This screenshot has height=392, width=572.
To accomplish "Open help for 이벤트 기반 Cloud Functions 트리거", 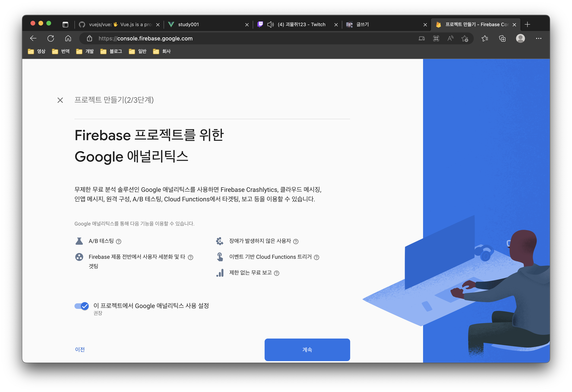I will [x=317, y=257].
